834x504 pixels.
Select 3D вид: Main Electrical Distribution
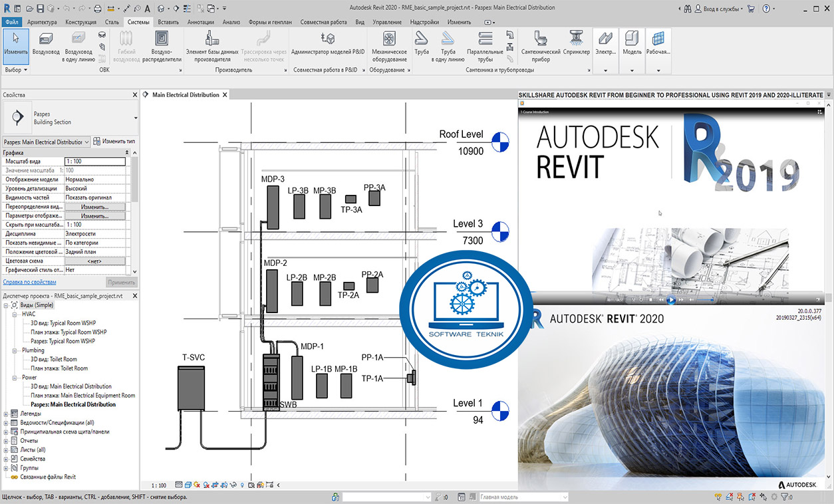71,386
